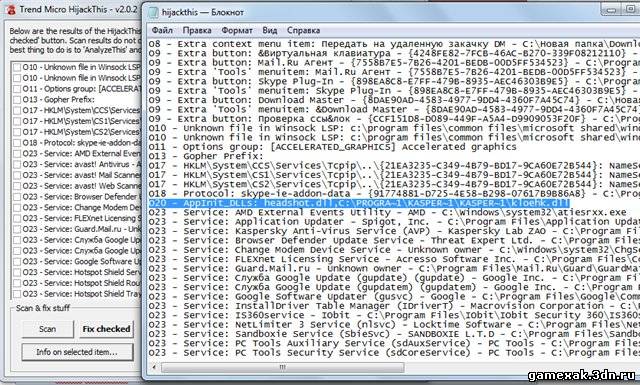Click the Notepad horizontal scrollbar thumb

(x=282, y=367)
